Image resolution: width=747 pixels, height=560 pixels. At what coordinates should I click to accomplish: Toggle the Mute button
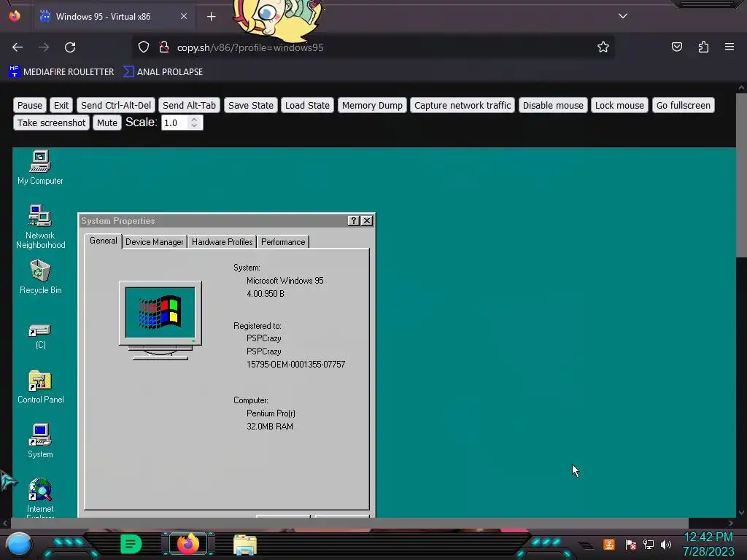[x=107, y=122]
